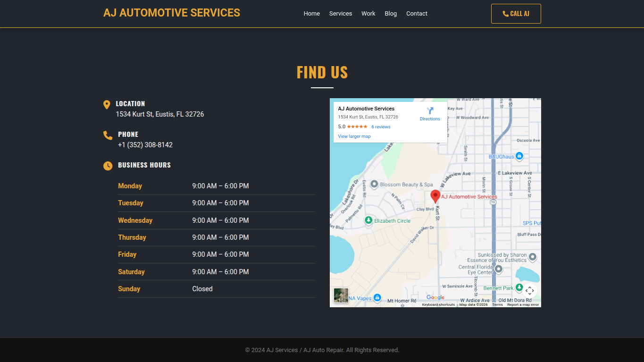644x362 pixels.
Task: Click the NA Vapes store marker on the map
Action: [x=377, y=297]
